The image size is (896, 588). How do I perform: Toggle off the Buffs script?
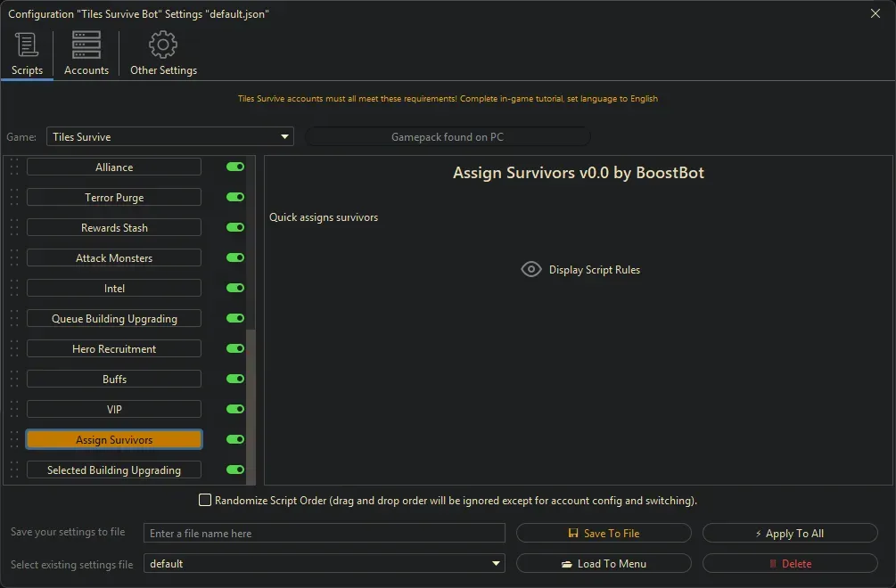coord(235,380)
